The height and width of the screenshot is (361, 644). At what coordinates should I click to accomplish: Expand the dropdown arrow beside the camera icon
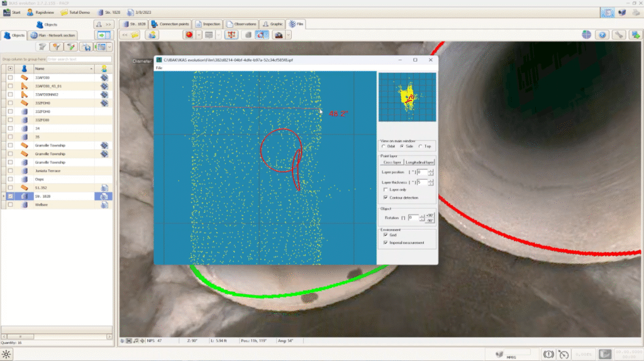click(288, 35)
